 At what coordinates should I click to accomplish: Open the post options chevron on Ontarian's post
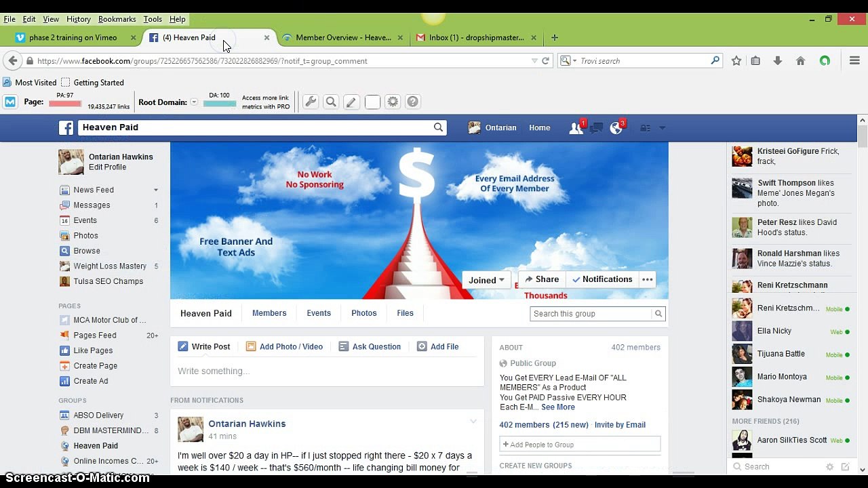pyautogui.click(x=473, y=422)
